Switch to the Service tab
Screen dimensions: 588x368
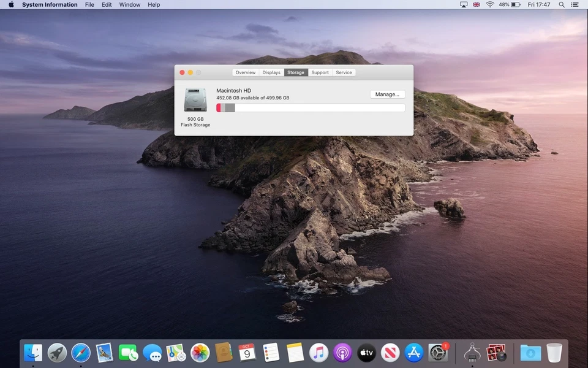tap(344, 72)
